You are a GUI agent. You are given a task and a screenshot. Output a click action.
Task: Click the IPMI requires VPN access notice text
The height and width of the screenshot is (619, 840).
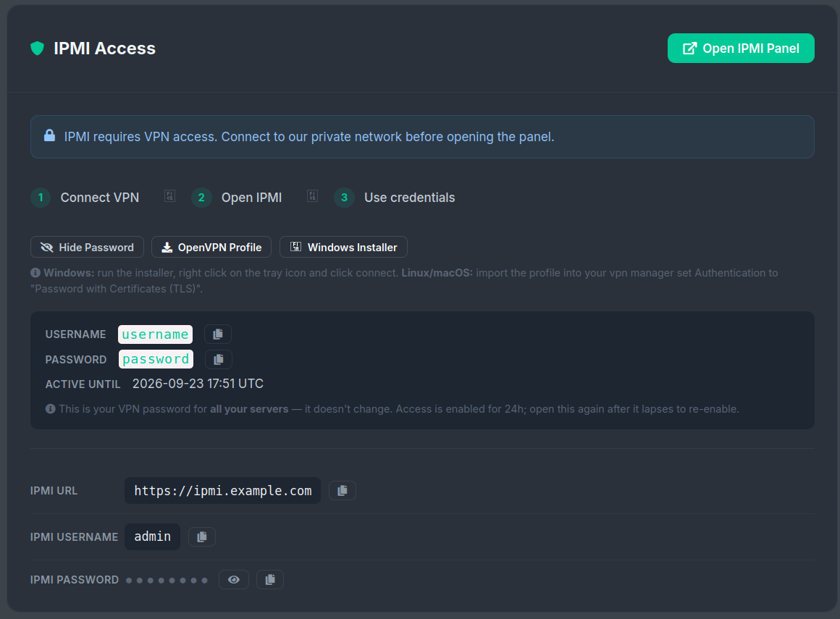(x=309, y=137)
